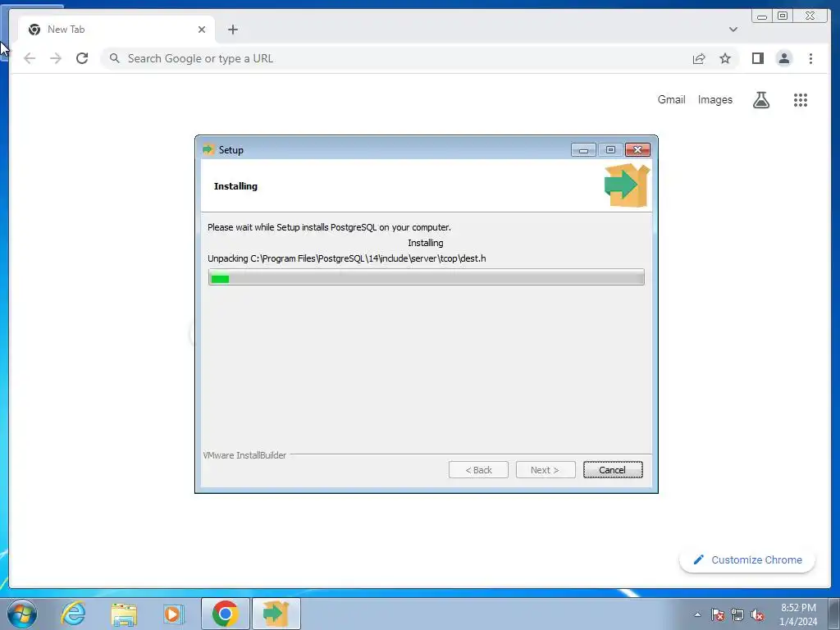
Task: Click the bold Installing header
Action: tap(235, 186)
